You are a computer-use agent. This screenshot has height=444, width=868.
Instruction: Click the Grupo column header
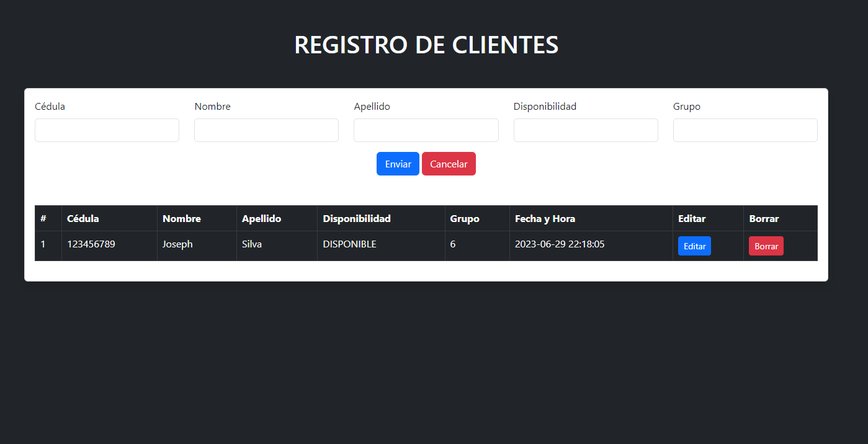pos(478,218)
